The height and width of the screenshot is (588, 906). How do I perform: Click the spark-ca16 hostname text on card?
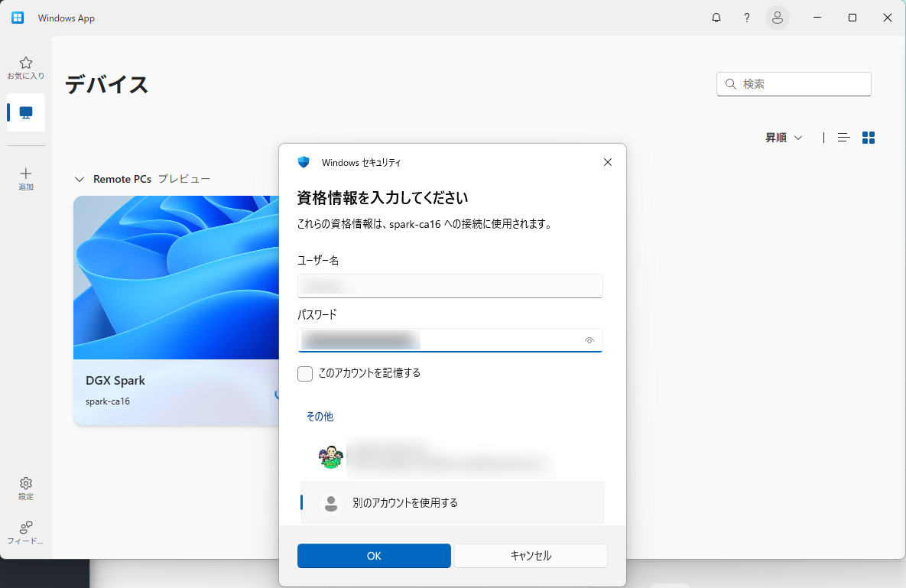click(x=108, y=401)
